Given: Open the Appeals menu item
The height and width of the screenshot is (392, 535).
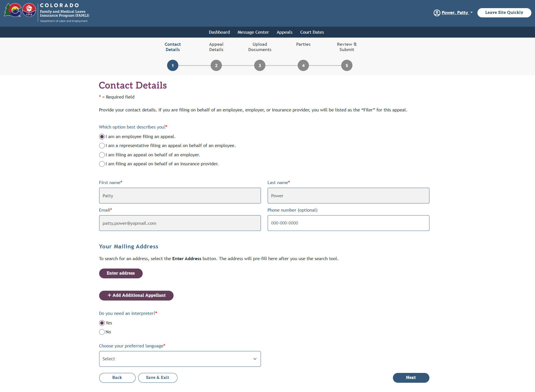Looking at the screenshot, I should point(284,32).
